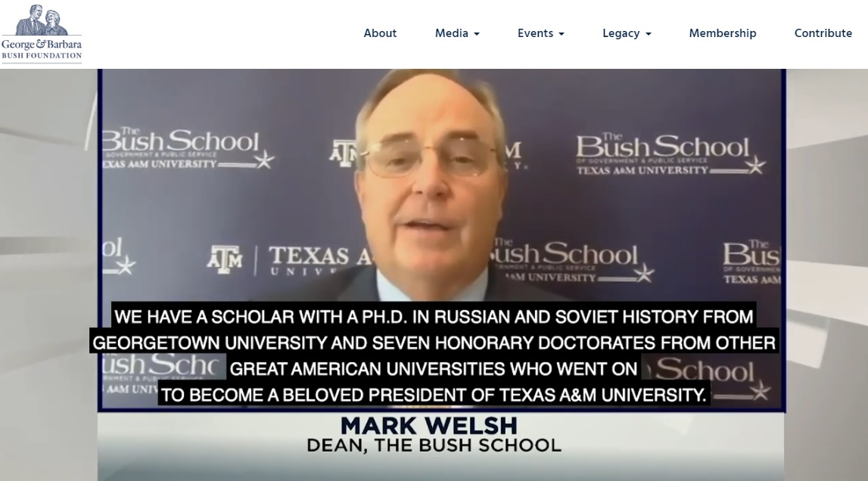Open the About page
This screenshot has width=868, height=481.
pyautogui.click(x=380, y=33)
